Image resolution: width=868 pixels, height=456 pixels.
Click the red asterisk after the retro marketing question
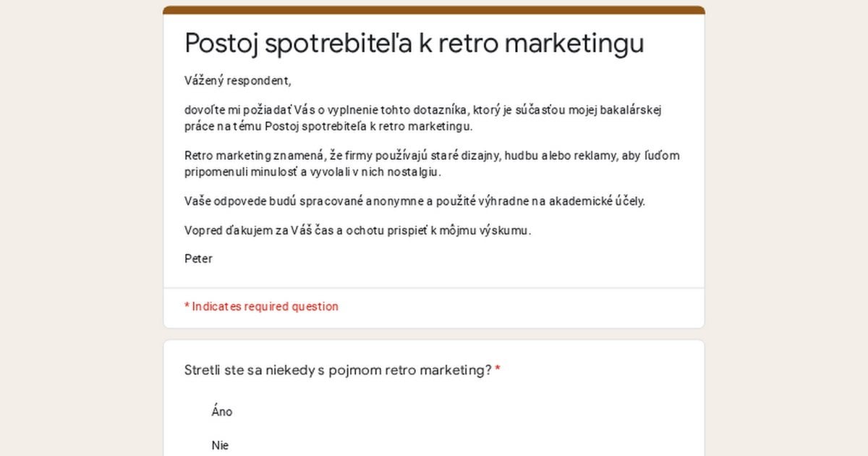(498, 369)
